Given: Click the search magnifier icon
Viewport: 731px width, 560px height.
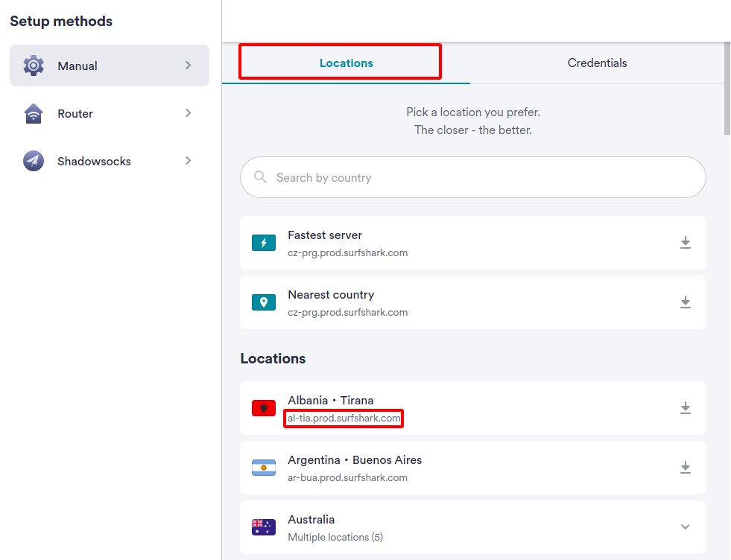Looking at the screenshot, I should [x=261, y=177].
